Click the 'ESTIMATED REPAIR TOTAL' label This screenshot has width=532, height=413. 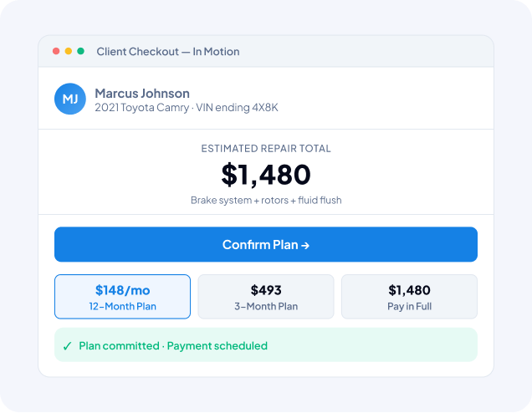pos(266,149)
